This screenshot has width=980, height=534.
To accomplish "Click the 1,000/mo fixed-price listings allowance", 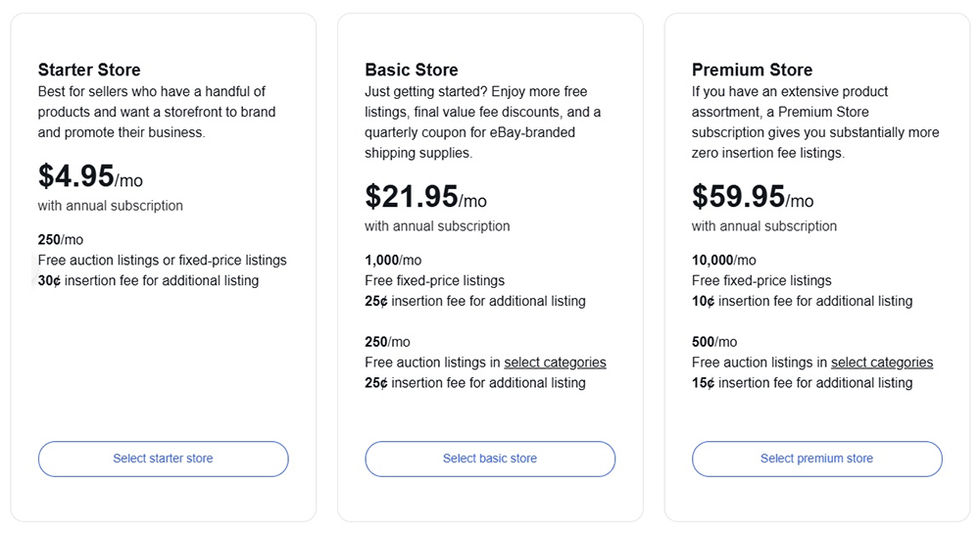I will click(x=393, y=261).
